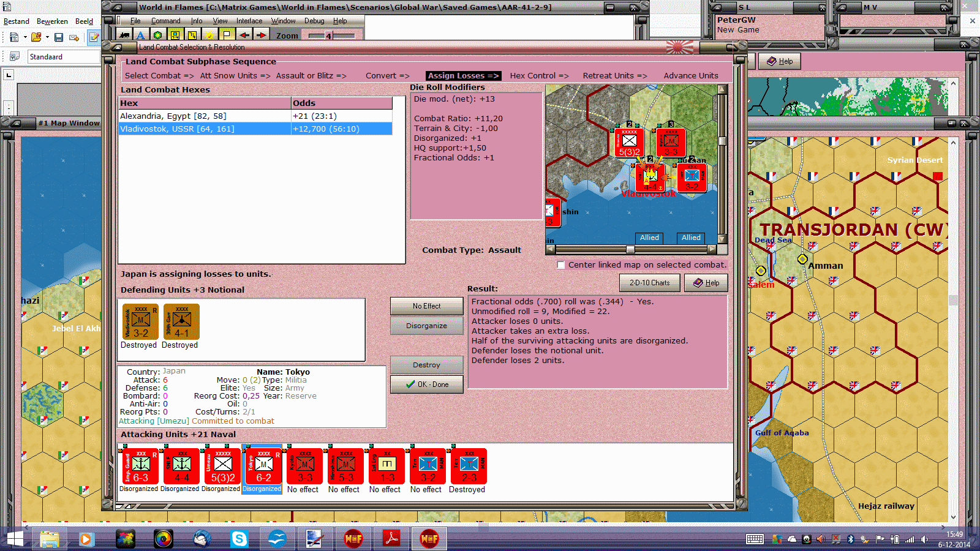Click the send mail envelope icon

pyautogui.click(x=74, y=37)
